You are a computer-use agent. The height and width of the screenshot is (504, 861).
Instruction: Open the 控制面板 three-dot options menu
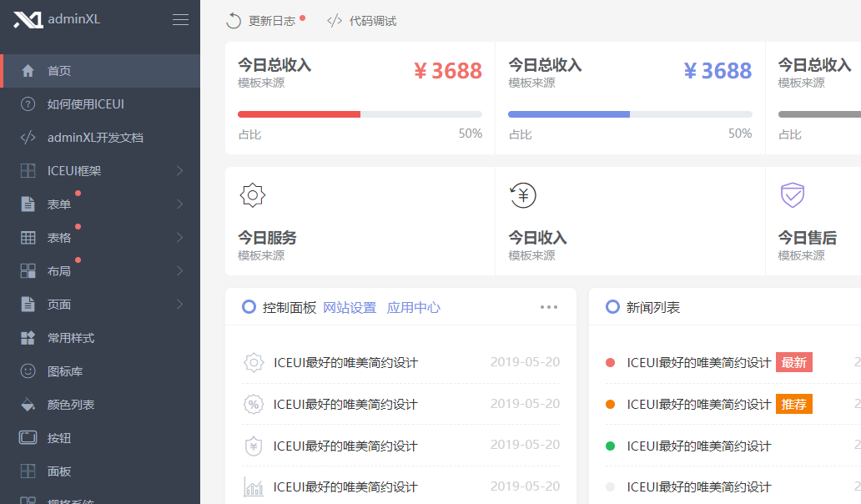[548, 307]
